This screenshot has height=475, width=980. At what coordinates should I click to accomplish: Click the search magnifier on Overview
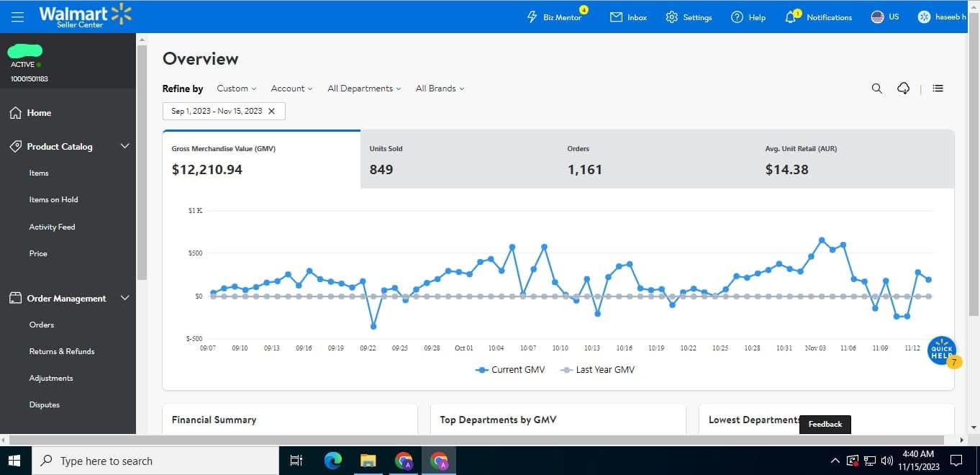point(876,89)
